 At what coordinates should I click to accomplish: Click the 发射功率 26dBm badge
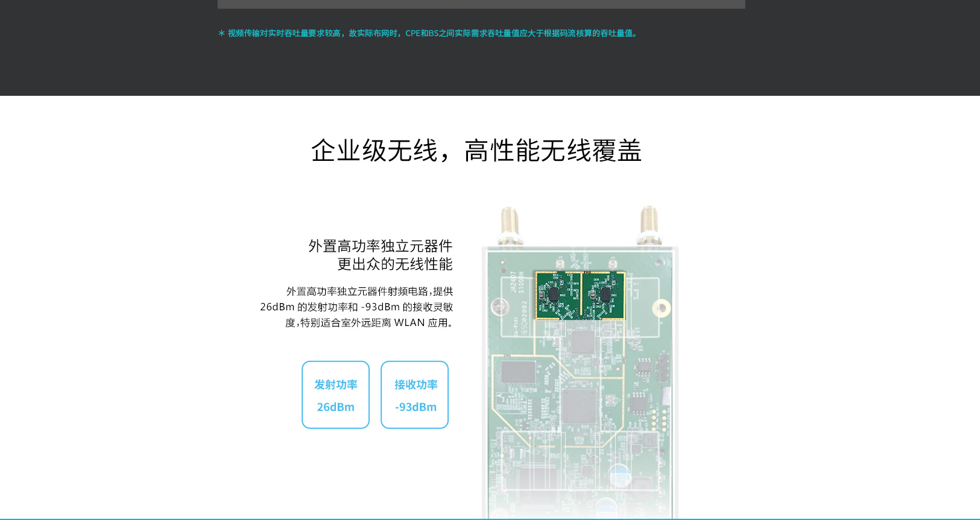tap(335, 395)
